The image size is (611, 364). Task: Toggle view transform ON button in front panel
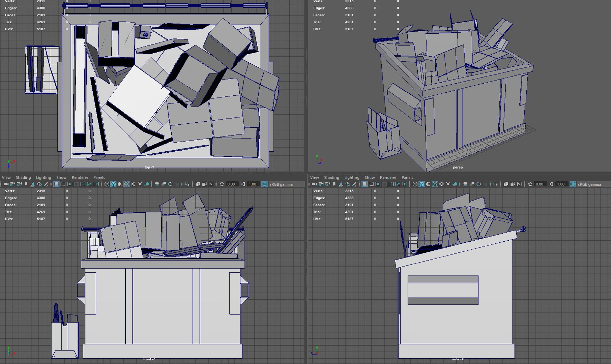pyautogui.click(x=264, y=184)
